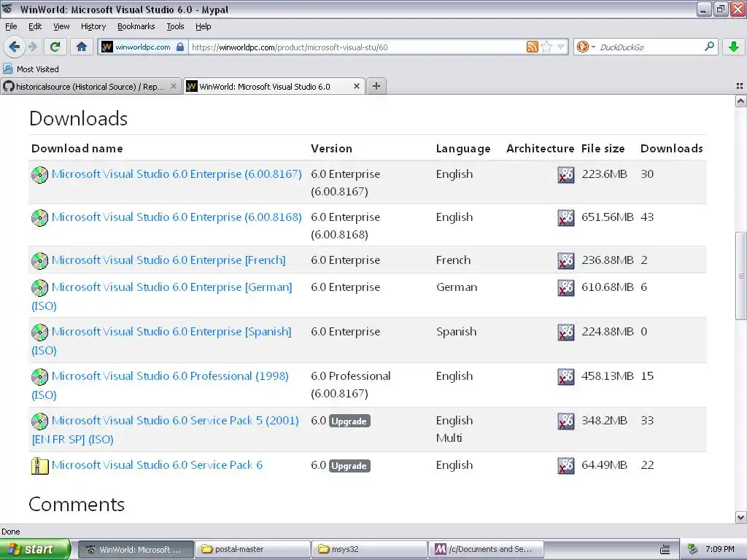Viewport: 747px width, 560px height.
Task: Open the View menu
Action: tap(61, 26)
